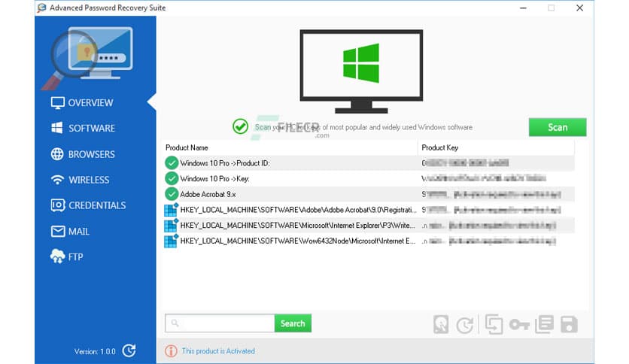Select the Adobe Acrobat 9.0 Registration registry row

point(368,210)
